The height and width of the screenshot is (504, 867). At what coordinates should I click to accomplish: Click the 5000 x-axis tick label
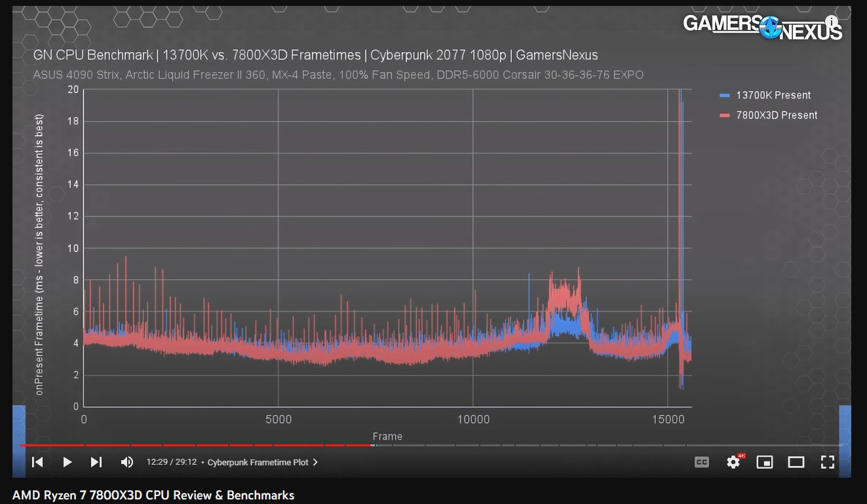click(x=279, y=419)
